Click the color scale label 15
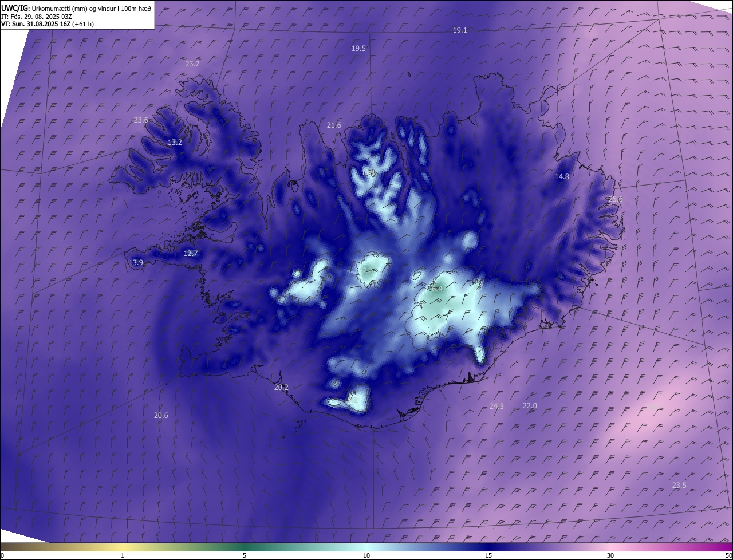The width and height of the screenshot is (733, 560). click(x=488, y=555)
